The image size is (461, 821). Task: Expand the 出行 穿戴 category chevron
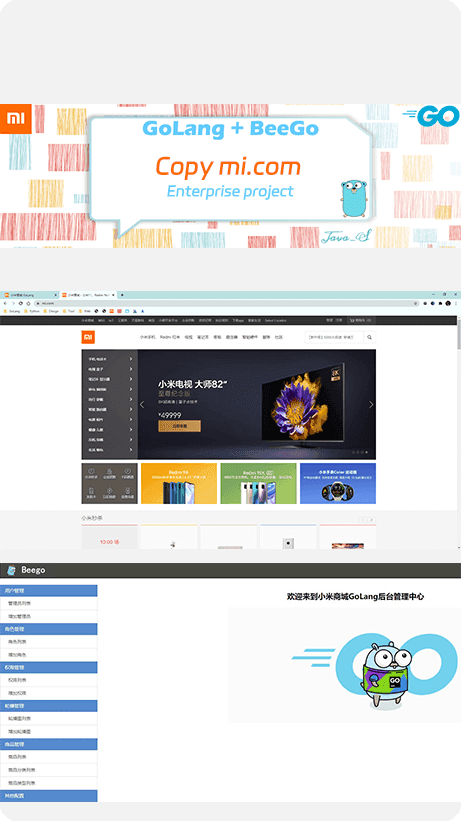coord(130,400)
